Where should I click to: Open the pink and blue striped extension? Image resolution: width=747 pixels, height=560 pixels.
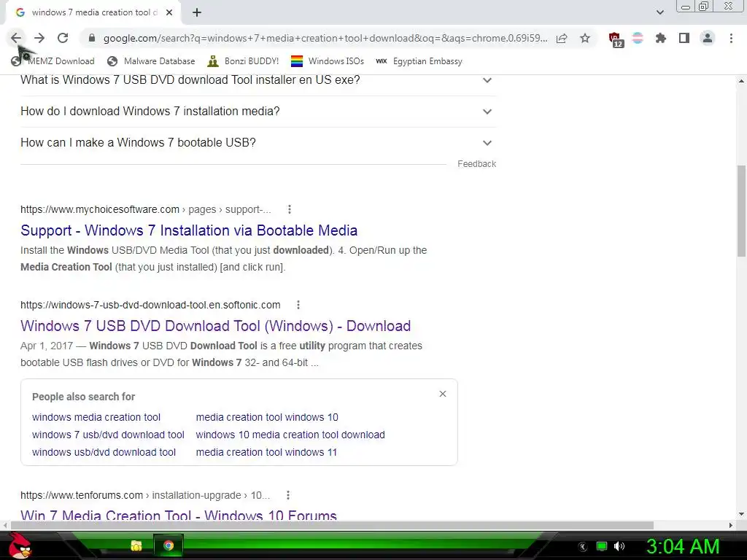click(638, 38)
